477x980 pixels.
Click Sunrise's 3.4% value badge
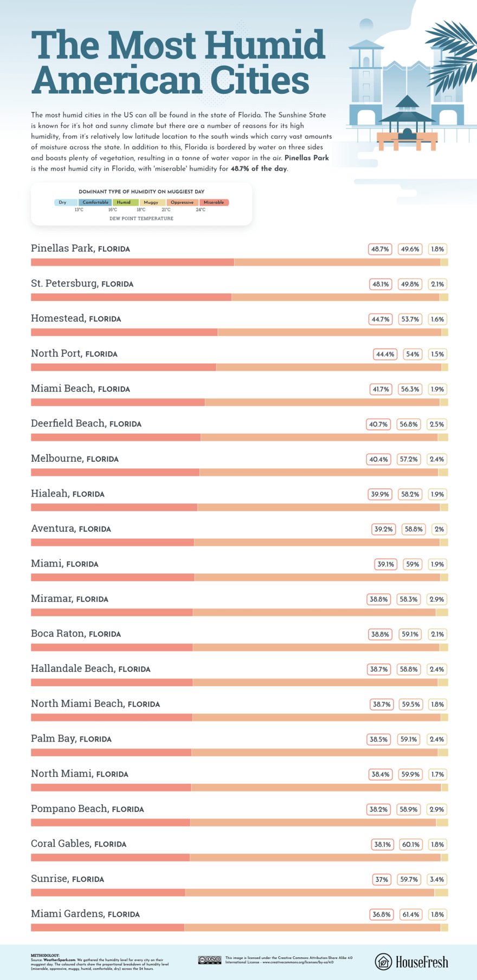(x=437, y=879)
